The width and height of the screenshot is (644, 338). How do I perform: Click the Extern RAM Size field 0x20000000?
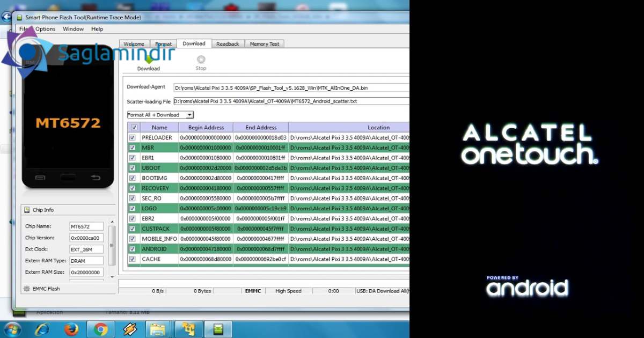click(x=86, y=273)
